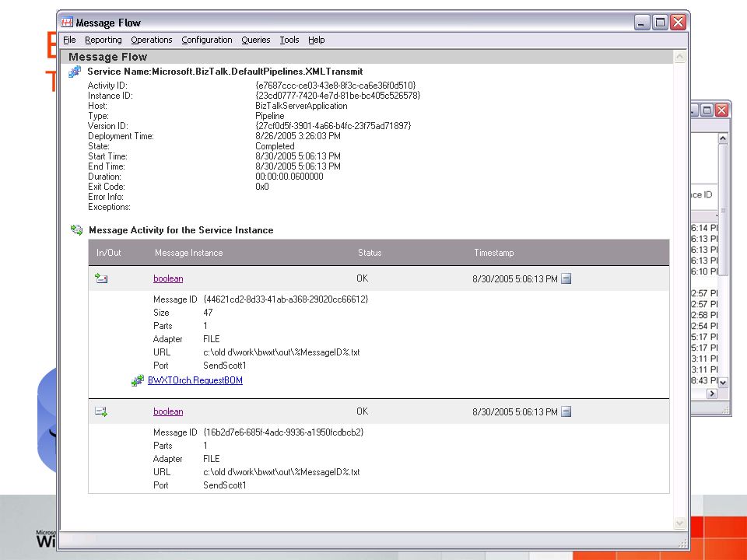Click the In/Out column header
The image size is (747, 560).
pyautogui.click(x=109, y=253)
